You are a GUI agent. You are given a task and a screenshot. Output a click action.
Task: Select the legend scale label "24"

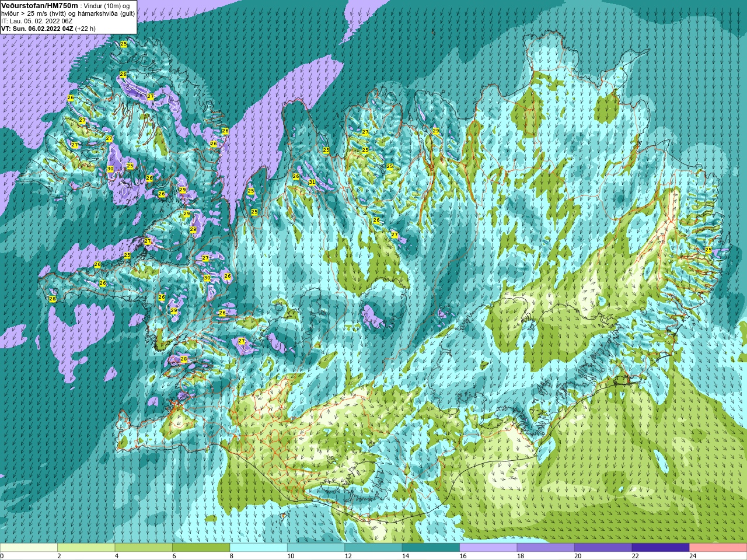pos(693,556)
